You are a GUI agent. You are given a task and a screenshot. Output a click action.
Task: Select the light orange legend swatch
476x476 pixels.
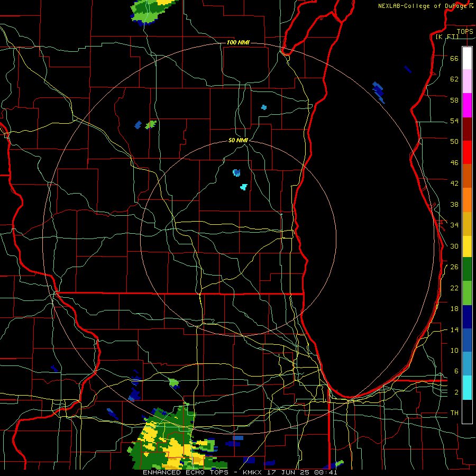467,200
